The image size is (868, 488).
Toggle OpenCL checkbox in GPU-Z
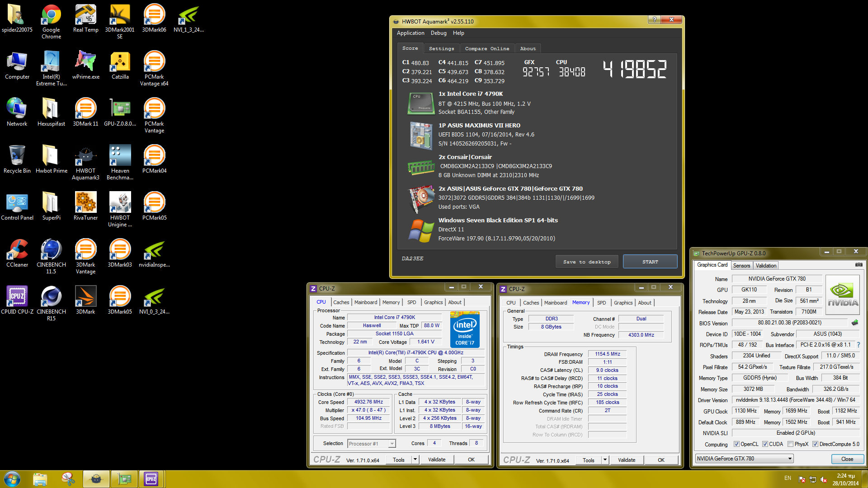pyautogui.click(x=736, y=444)
